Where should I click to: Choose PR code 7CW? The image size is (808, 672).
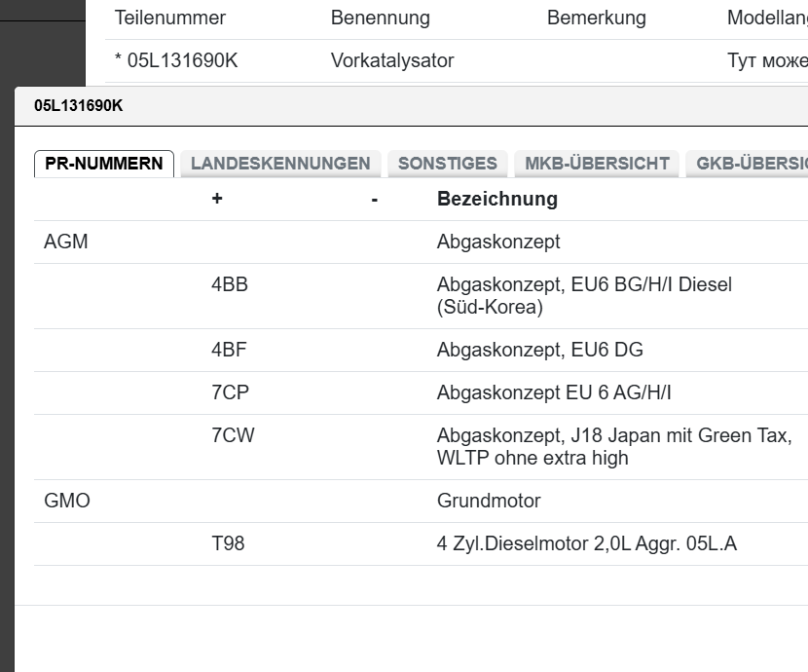(x=233, y=435)
